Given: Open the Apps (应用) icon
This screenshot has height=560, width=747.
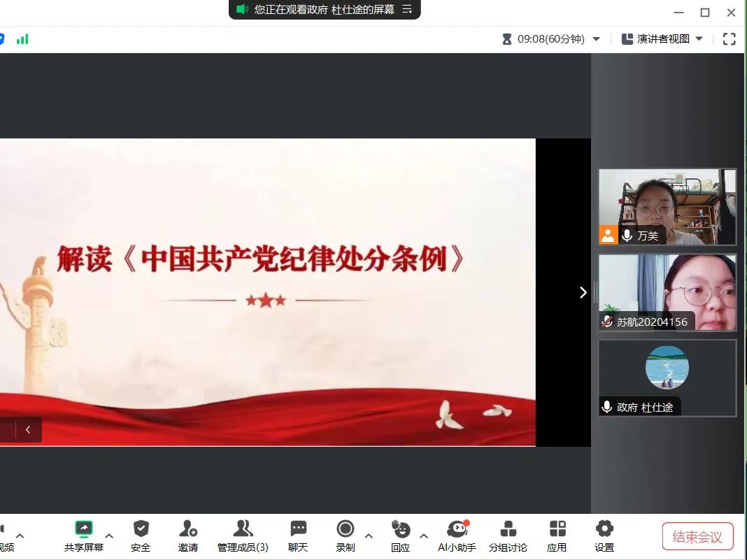Looking at the screenshot, I should tap(557, 529).
